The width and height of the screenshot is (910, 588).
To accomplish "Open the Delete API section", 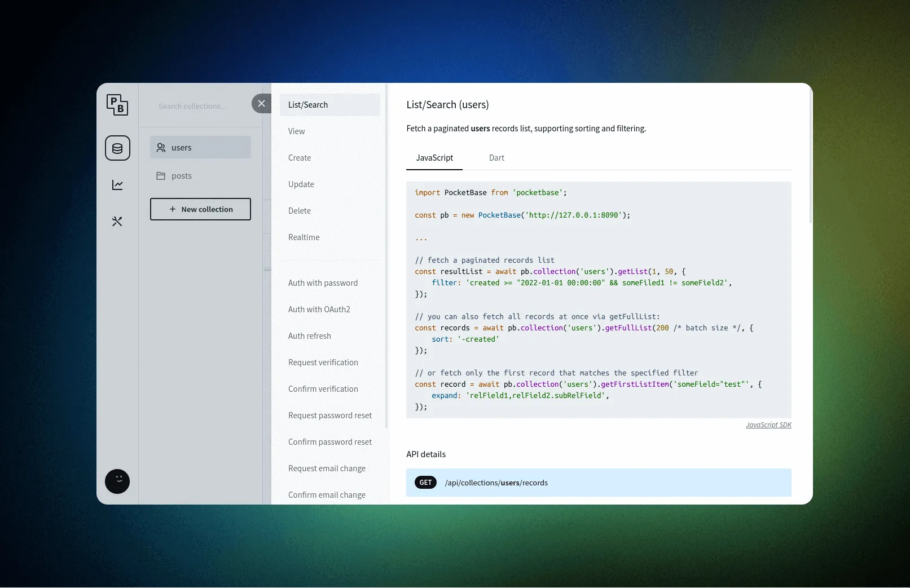I will (x=330, y=211).
